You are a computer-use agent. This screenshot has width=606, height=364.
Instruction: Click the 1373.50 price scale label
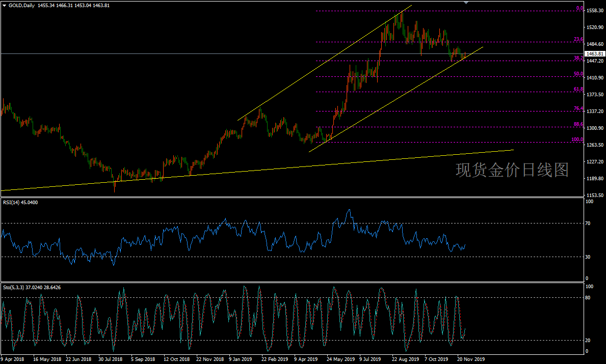(595, 95)
